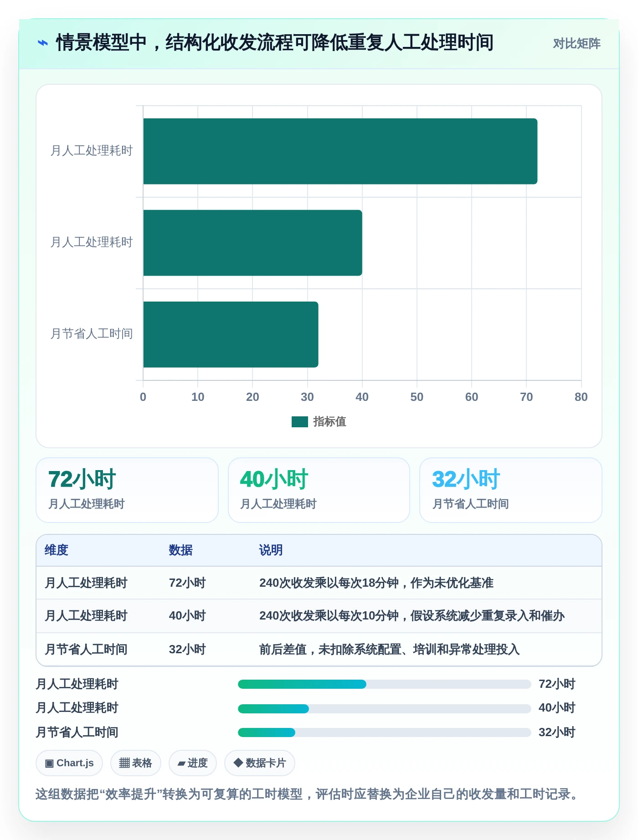This screenshot has width=638, height=840.
Task: Click the 数据 column header
Action: click(180, 550)
